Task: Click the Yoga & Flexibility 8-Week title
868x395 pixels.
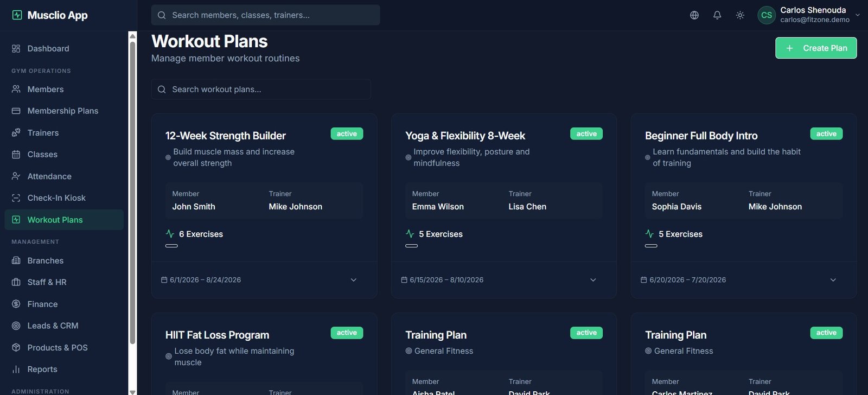Action: coord(465,136)
